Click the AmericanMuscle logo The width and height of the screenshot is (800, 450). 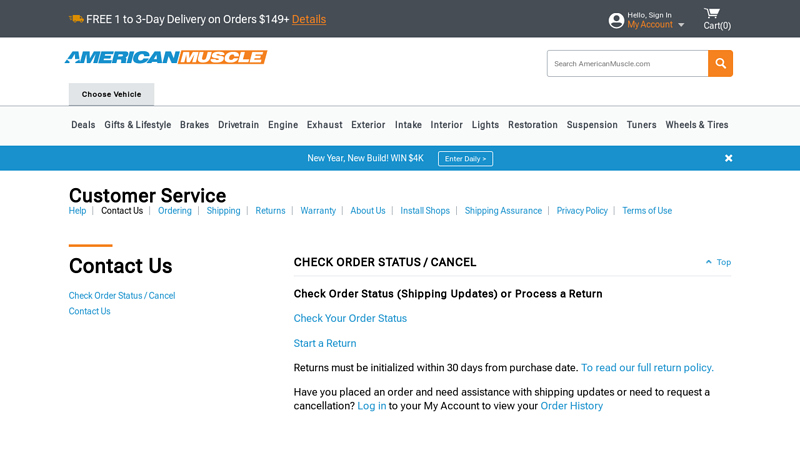[x=166, y=58]
